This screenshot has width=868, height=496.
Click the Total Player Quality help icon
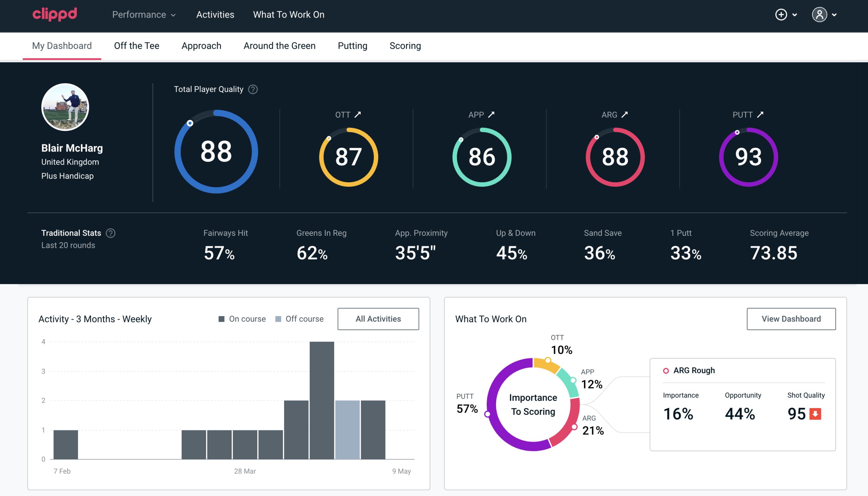(x=252, y=89)
